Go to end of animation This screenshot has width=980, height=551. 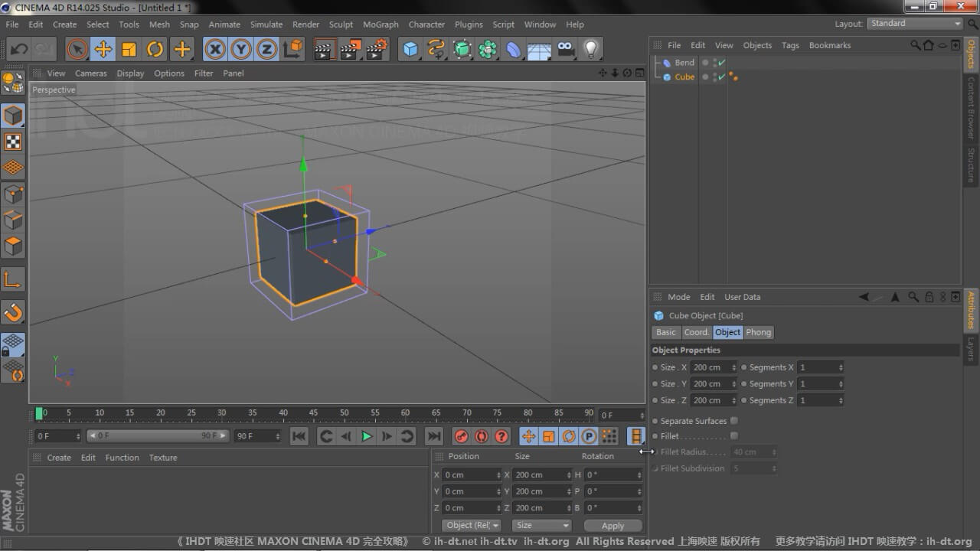click(434, 436)
